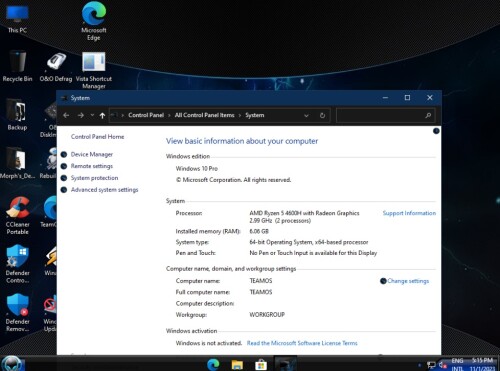Expand recent locations dropdown arrow
This screenshot has height=371, width=500.
[92, 115]
